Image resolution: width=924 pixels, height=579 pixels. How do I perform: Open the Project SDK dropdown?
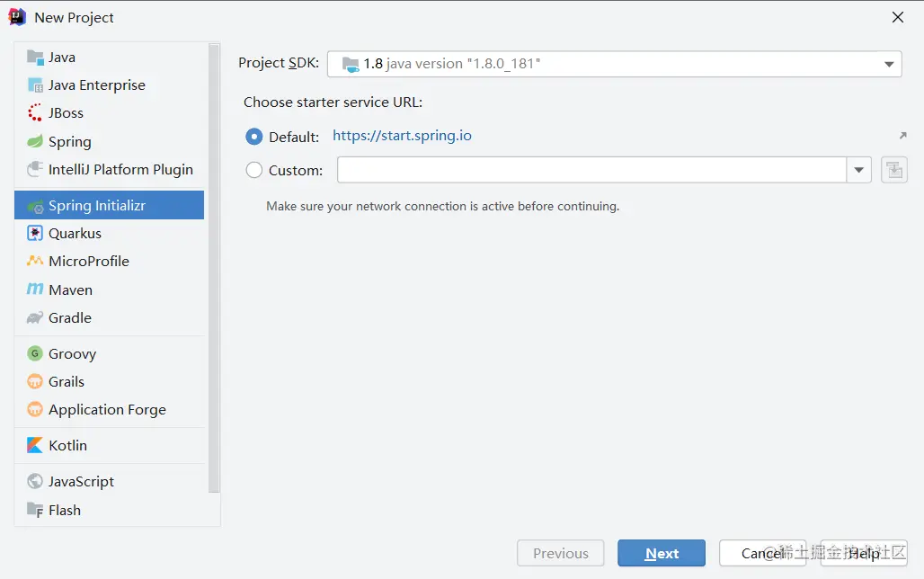(615, 64)
